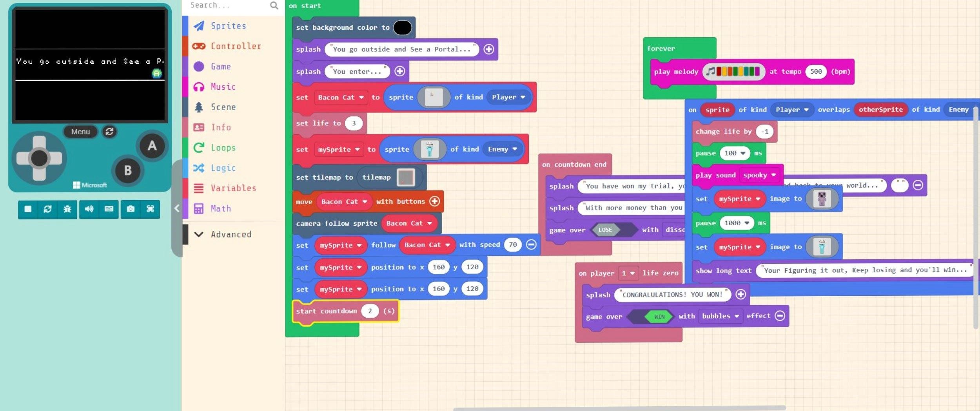
Task: Click the search magnifier icon in toolbox
Action: click(x=274, y=5)
